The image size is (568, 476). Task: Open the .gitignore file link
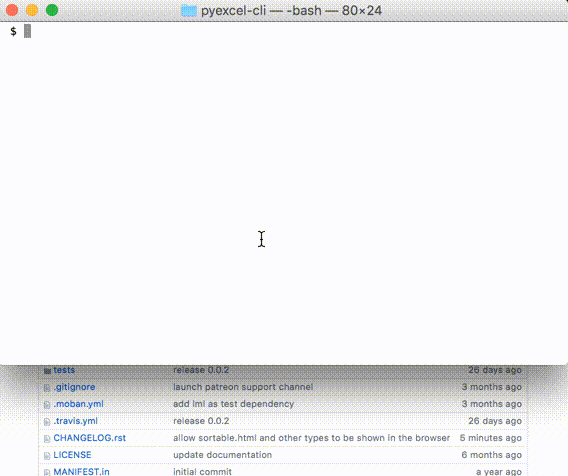74,387
